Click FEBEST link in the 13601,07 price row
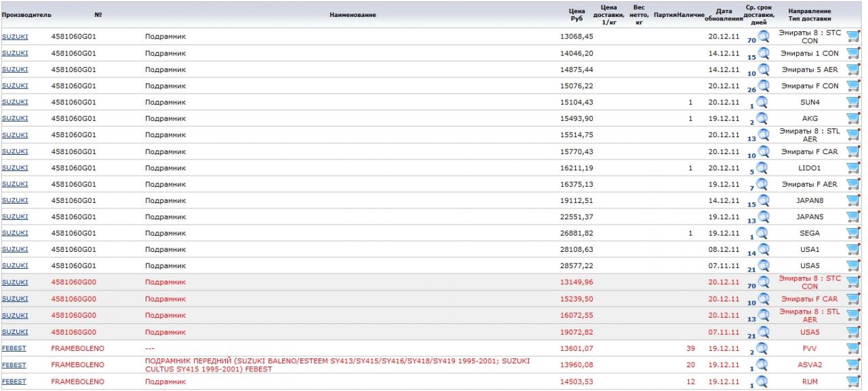 14,348
